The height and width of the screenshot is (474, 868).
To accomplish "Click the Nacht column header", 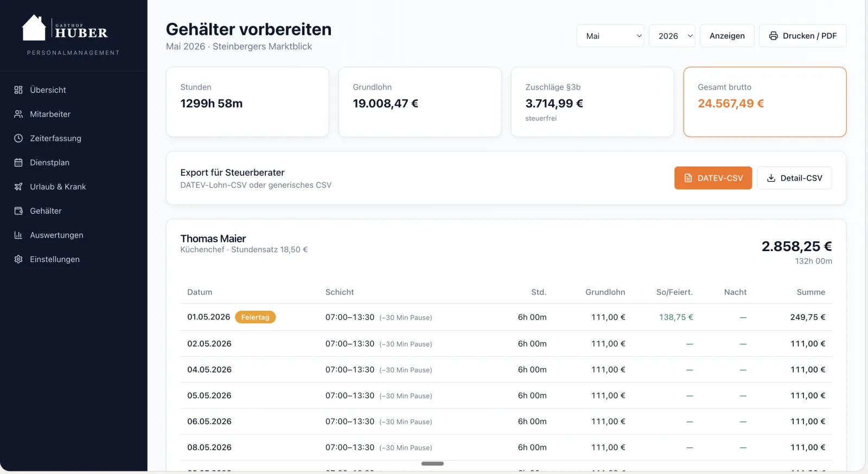I will tap(735, 292).
